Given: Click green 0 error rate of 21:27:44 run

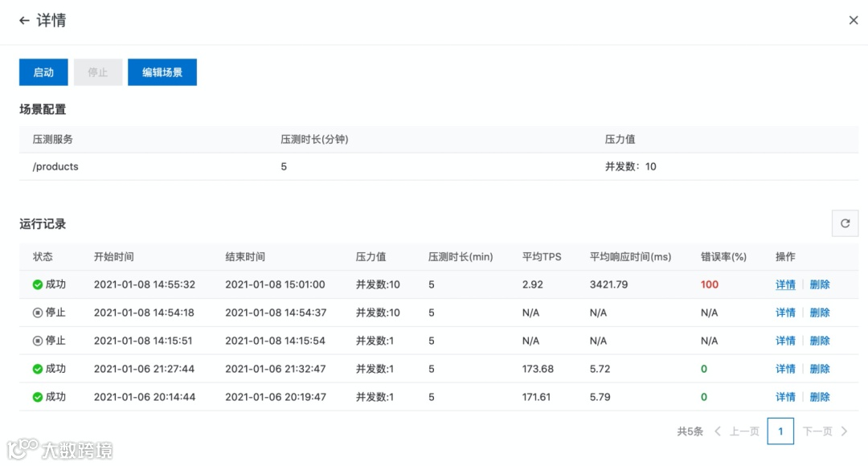Looking at the screenshot, I should point(703,369).
